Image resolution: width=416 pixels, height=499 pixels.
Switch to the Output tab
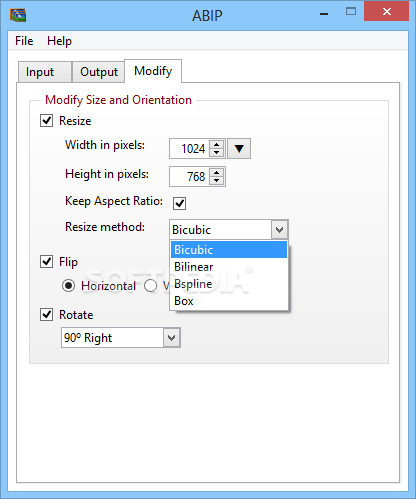99,72
